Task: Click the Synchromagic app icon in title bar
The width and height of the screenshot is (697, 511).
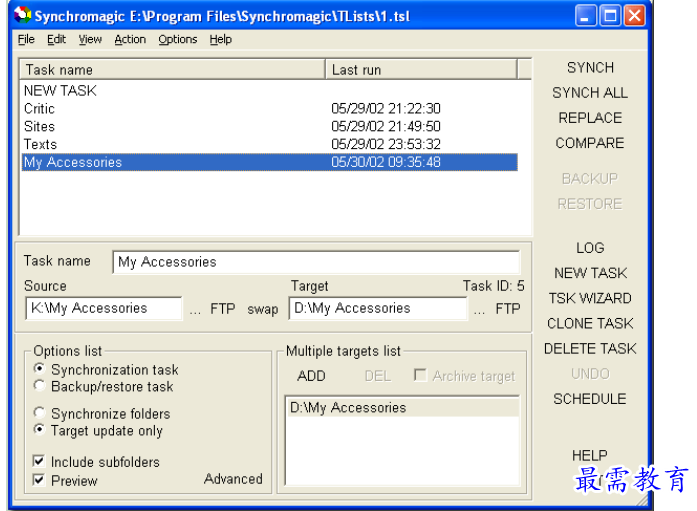Action: tap(22, 15)
